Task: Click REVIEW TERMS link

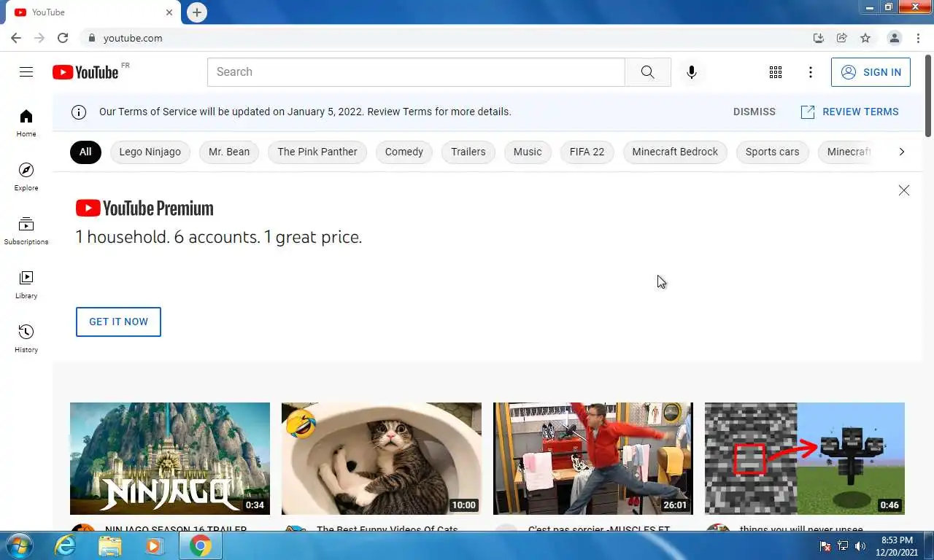Action: click(850, 112)
